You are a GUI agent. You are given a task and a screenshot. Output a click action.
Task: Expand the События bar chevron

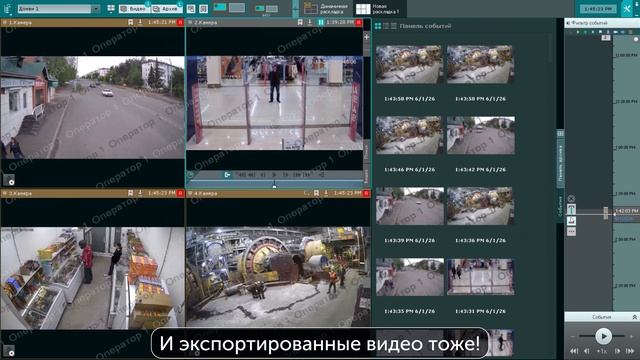(634, 317)
